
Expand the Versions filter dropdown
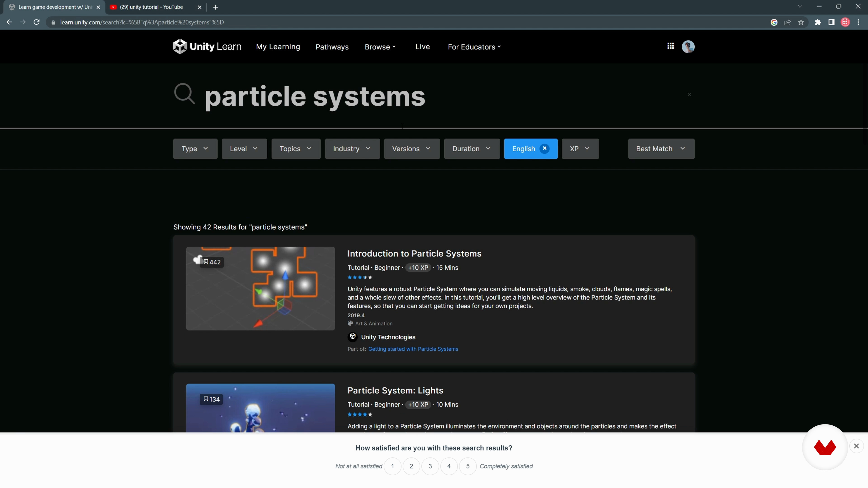[412, 148]
